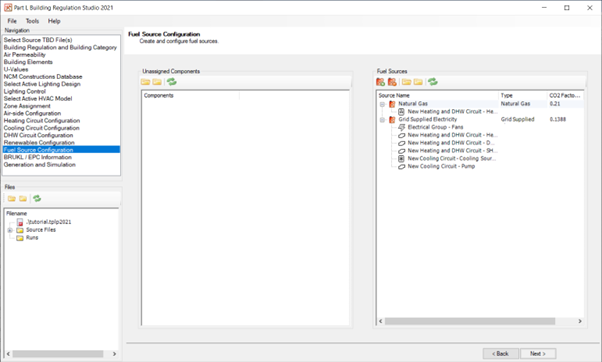Select New Cooling Circuit - Pump item
This screenshot has width=602, height=362.
tap(441, 166)
